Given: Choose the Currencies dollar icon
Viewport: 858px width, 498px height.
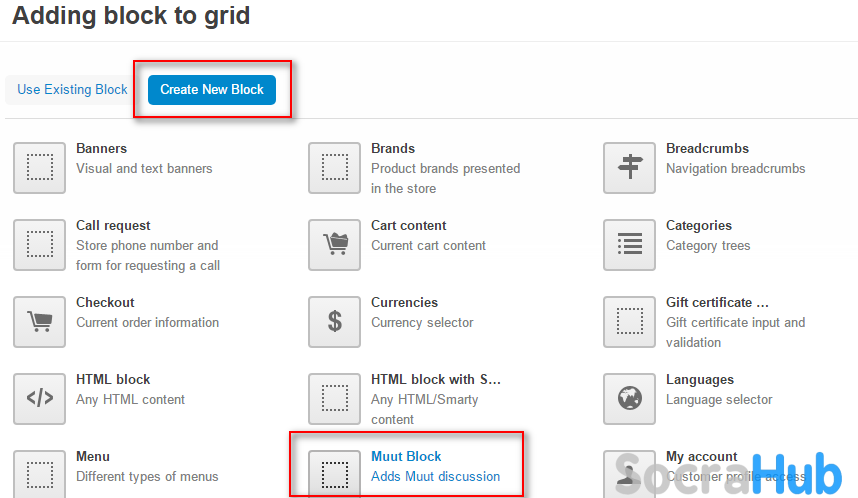Looking at the screenshot, I should (334, 322).
